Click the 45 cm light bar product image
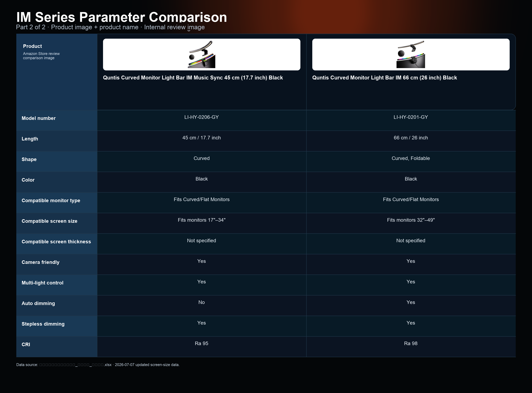This screenshot has height=393, width=532. click(201, 54)
